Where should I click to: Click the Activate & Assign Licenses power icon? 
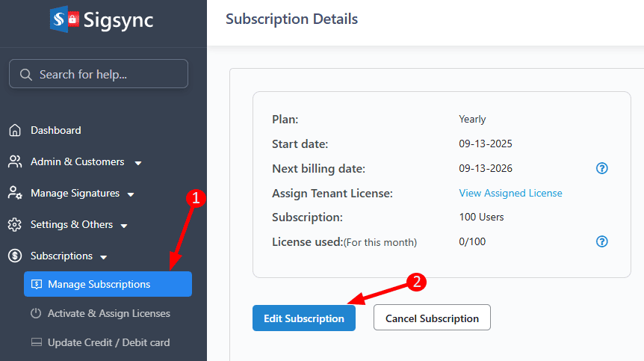coord(36,314)
